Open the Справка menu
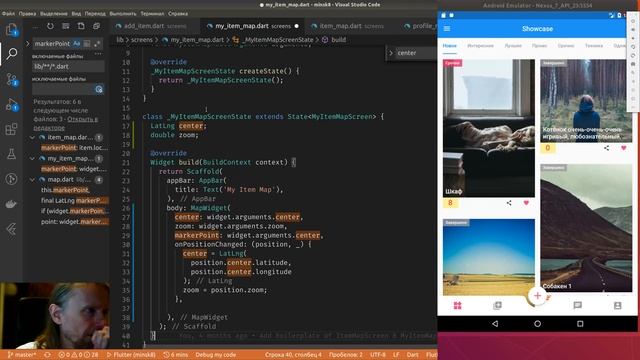This screenshot has height=360, width=640. coord(178,13)
